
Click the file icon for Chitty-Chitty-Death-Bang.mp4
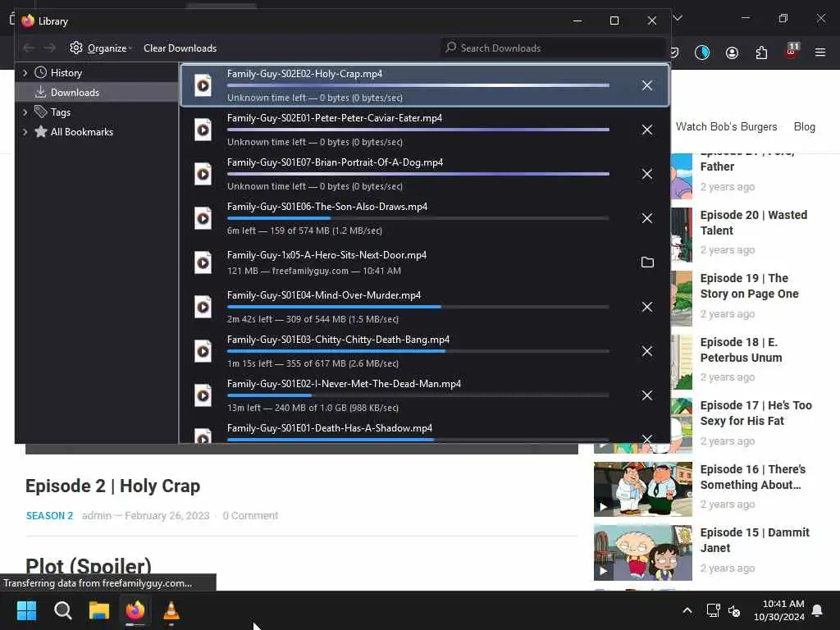point(203,351)
